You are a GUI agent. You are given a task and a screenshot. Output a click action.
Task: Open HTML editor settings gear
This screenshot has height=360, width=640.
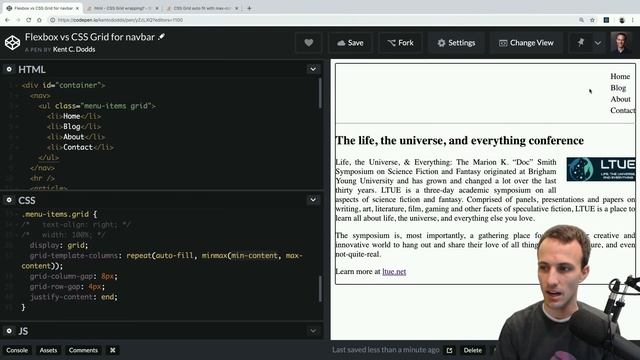pyautogui.click(x=9, y=69)
